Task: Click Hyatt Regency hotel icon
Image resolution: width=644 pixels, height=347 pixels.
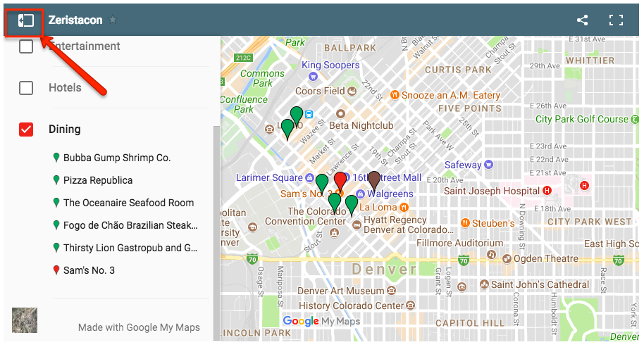Action: point(357,225)
